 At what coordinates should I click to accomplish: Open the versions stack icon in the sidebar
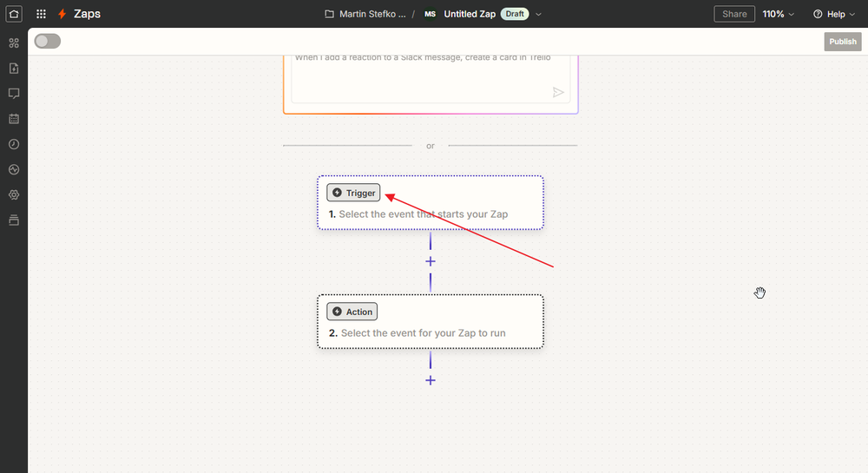tap(14, 220)
